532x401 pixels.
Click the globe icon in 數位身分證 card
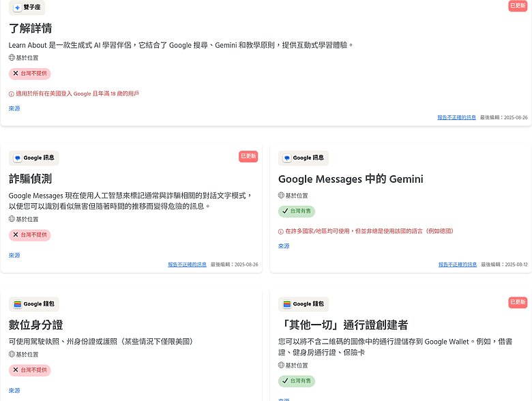click(12, 354)
